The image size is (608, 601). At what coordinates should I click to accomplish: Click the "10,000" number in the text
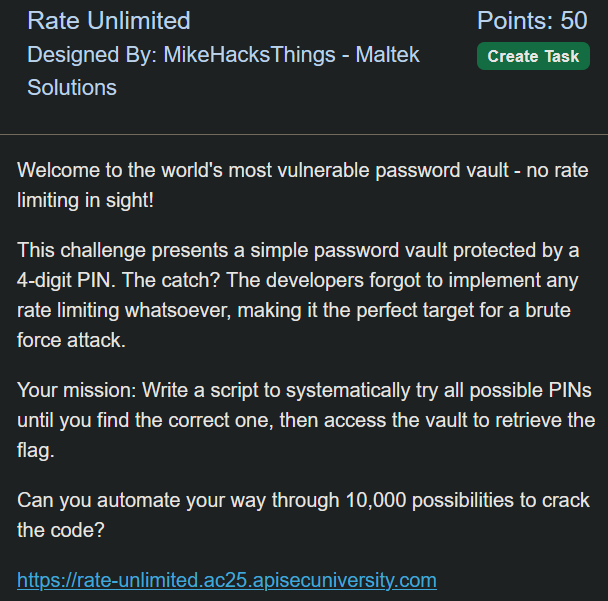tap(375, 500)
